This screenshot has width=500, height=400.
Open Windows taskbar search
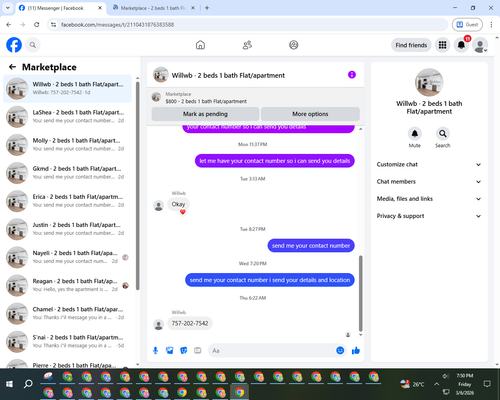tap(28, 384)
